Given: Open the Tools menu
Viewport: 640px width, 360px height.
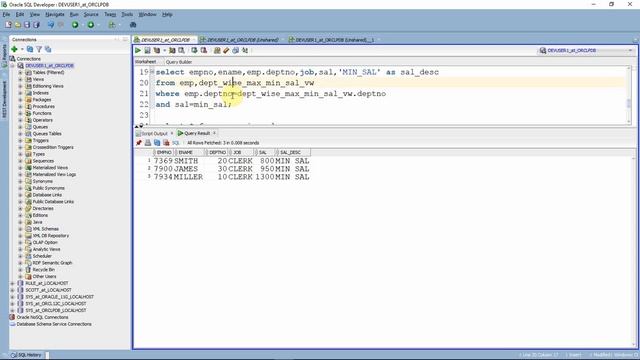Looking at the screenshot, I should (127, 14).
